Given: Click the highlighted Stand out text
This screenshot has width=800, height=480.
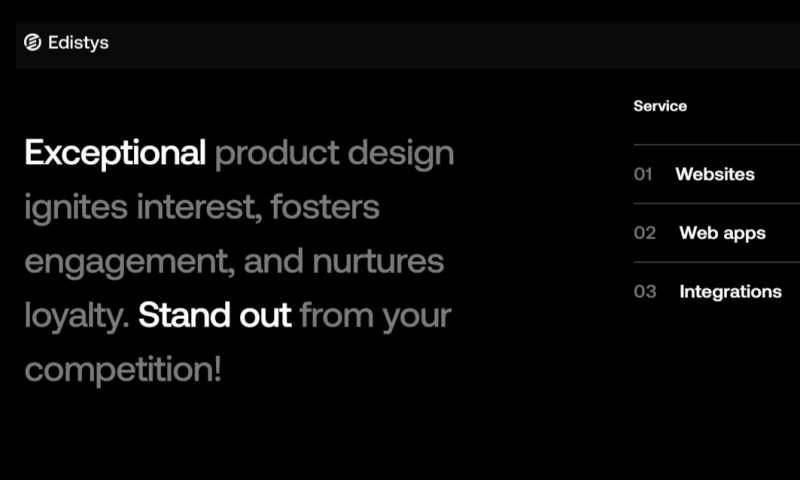Looking at the screenshot, I should [x=214, y=316].
